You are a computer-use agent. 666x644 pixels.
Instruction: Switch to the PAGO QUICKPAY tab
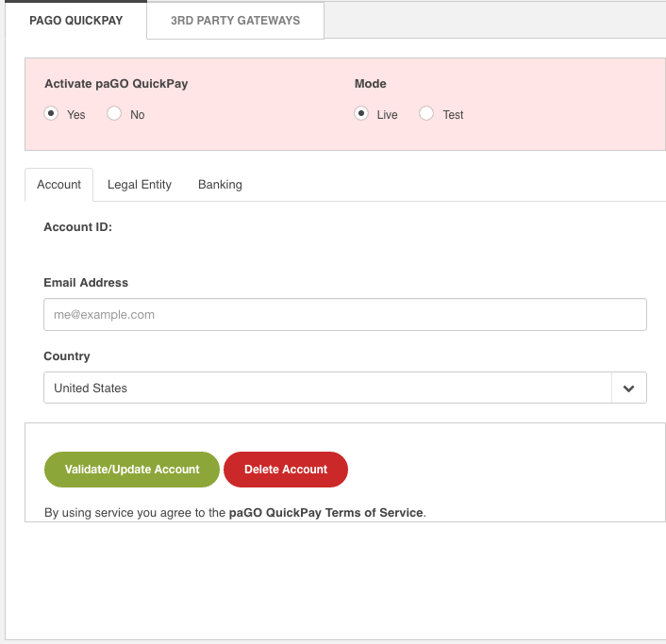(x=76, y=21)
